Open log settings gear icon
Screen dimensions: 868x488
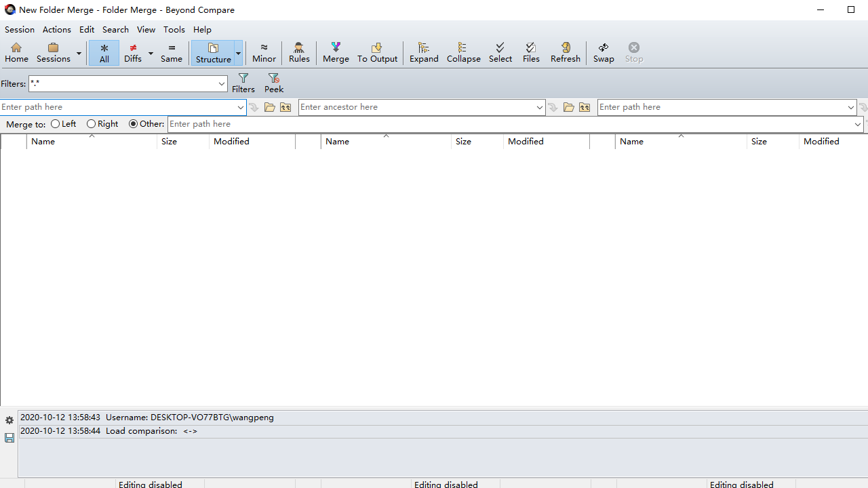9,420
